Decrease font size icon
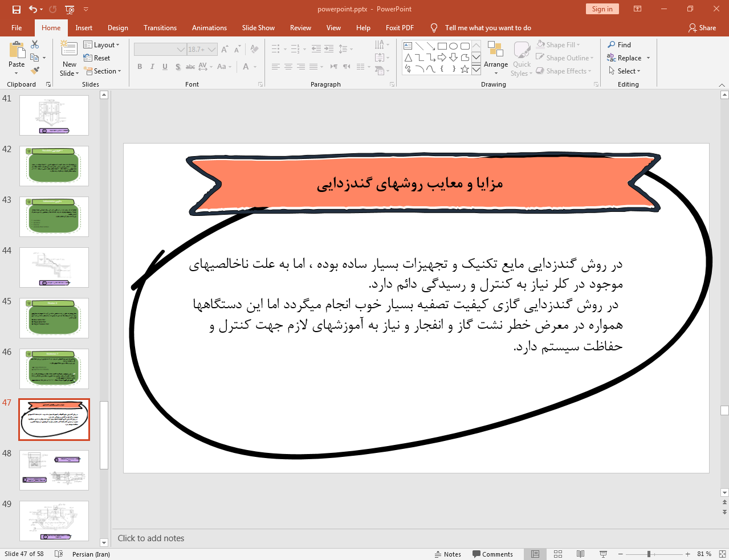 point(237,50)
